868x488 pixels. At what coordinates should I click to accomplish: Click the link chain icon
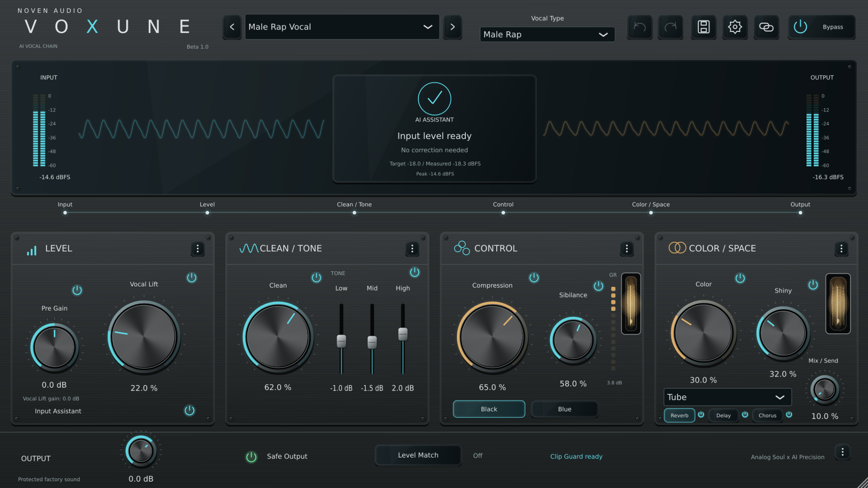click(766, 27)
